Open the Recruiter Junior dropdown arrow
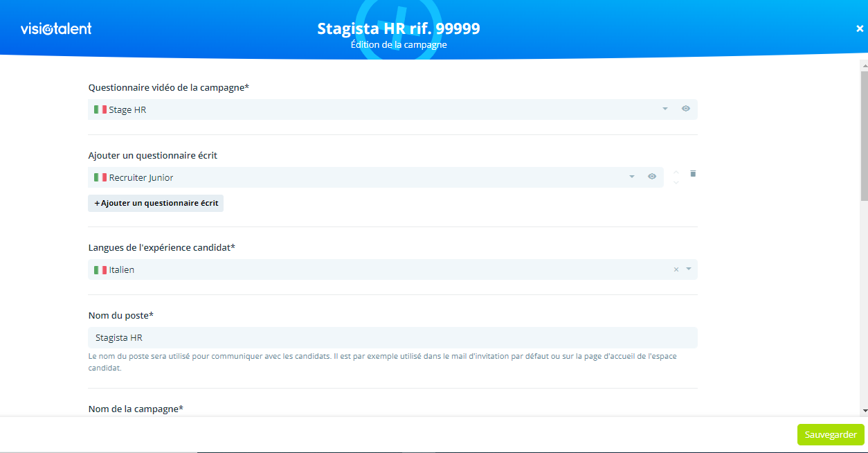Viewport: 868px width, 453px height. (x=631, y=177)
